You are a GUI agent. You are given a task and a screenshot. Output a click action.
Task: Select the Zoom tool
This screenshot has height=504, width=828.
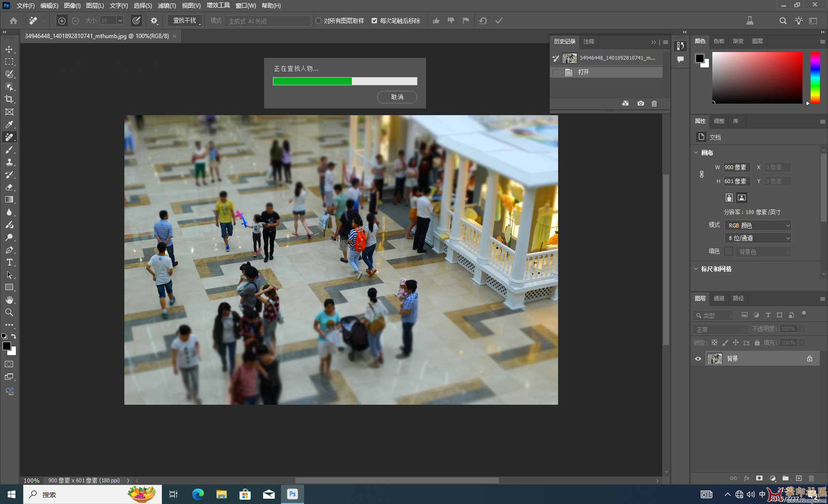(x=9, y=312)
